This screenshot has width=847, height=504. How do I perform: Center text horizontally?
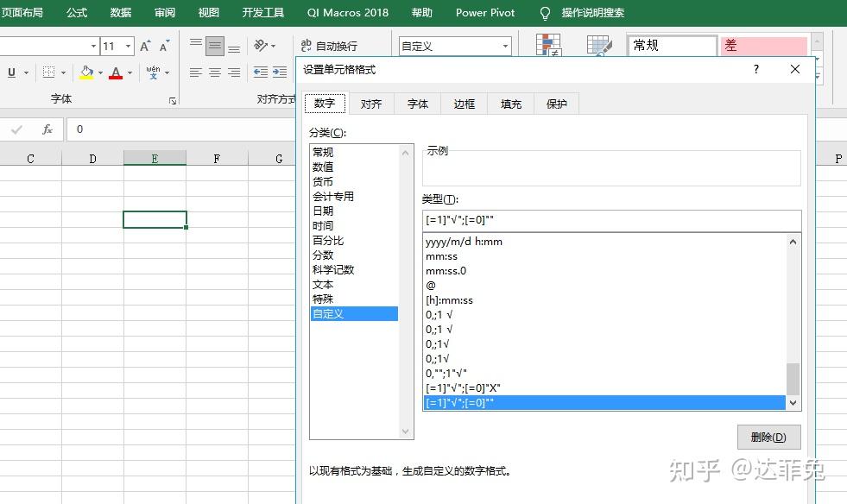(215, 72)
